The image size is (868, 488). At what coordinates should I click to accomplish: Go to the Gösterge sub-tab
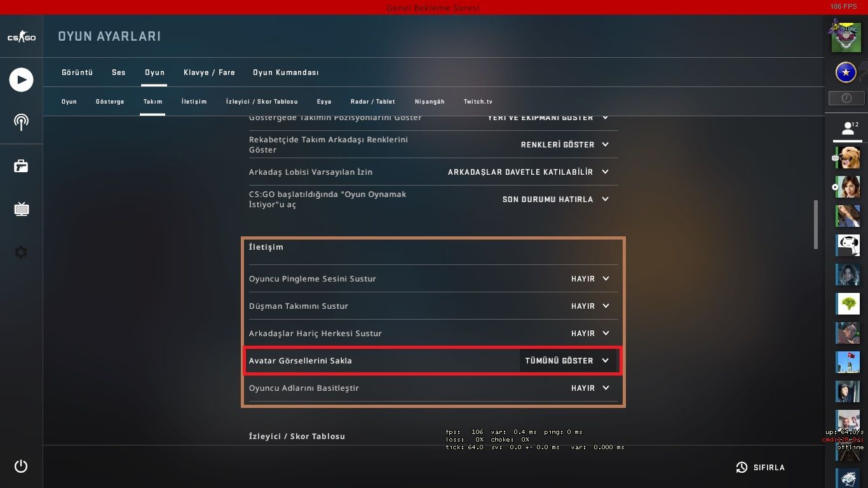pos(110,102)
